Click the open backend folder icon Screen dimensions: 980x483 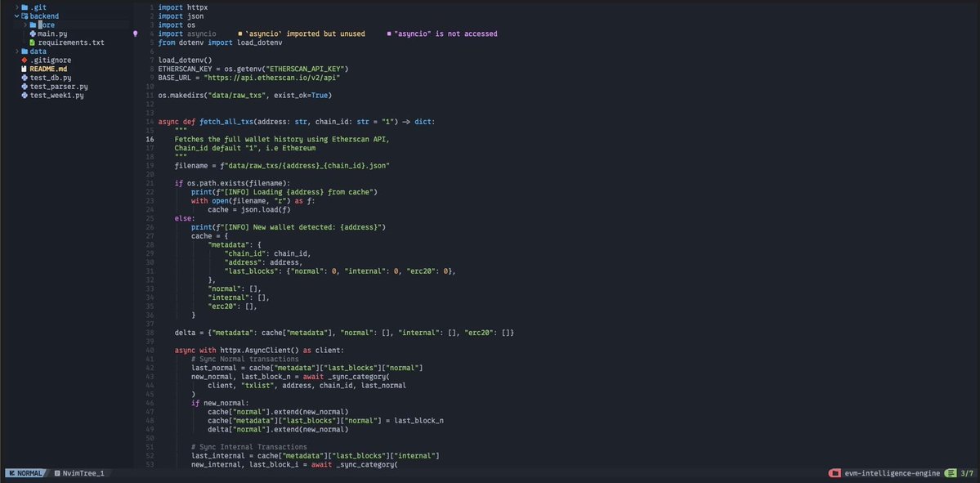tap(25, 16)
